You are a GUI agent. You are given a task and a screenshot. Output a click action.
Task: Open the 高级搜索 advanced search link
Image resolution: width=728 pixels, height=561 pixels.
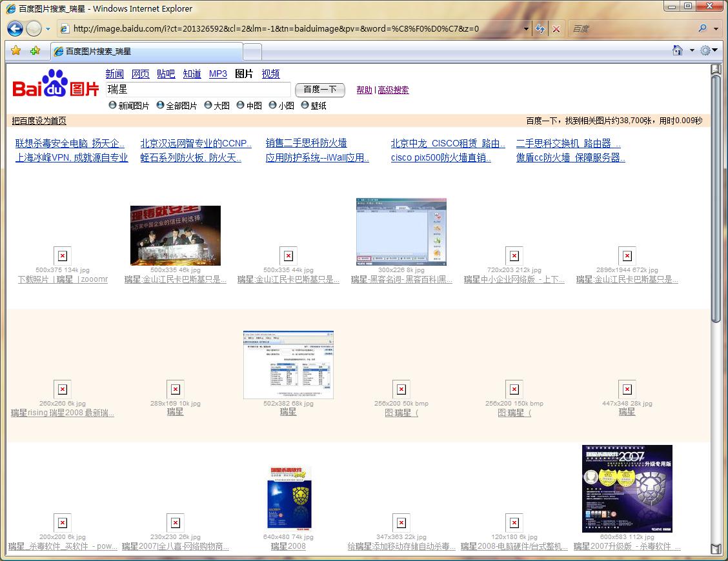click(x=393, y=90)
